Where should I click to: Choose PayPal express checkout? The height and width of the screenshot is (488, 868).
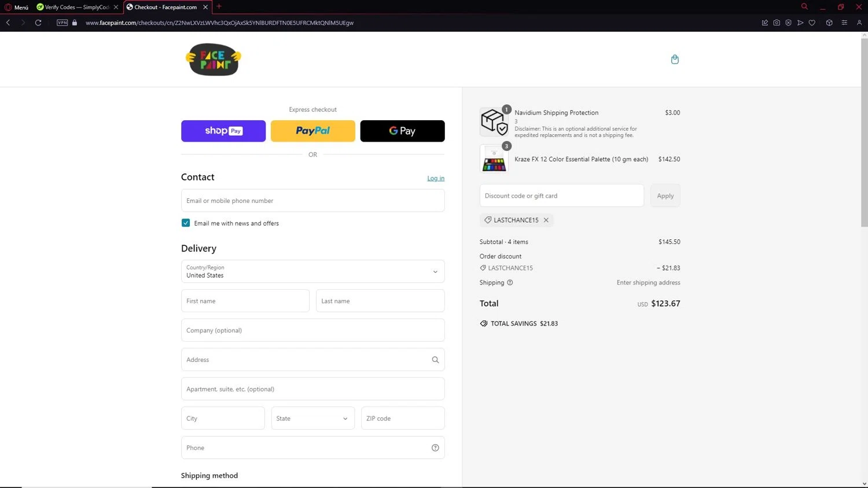[x=313, y=131]
